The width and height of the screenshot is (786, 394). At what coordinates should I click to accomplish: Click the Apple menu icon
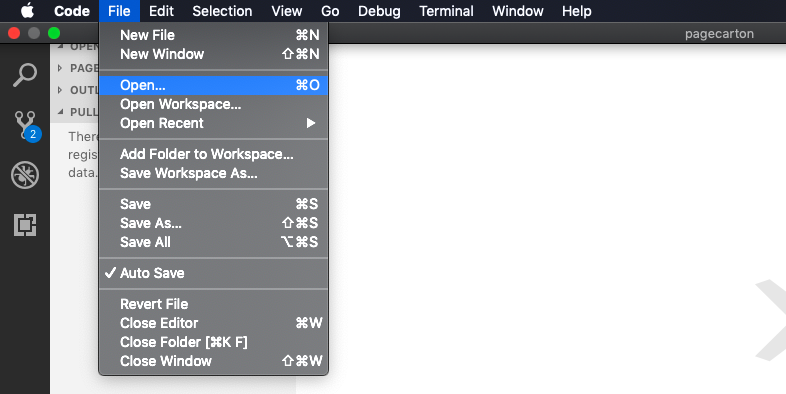pyautogui.click(x=27, y=11)
